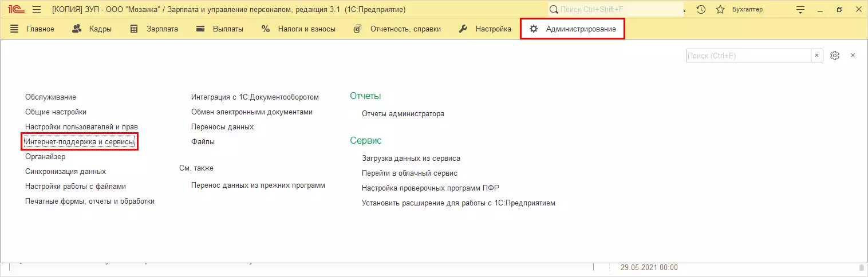
Task: Restore down the application window
Action: (x=839, y=10)
